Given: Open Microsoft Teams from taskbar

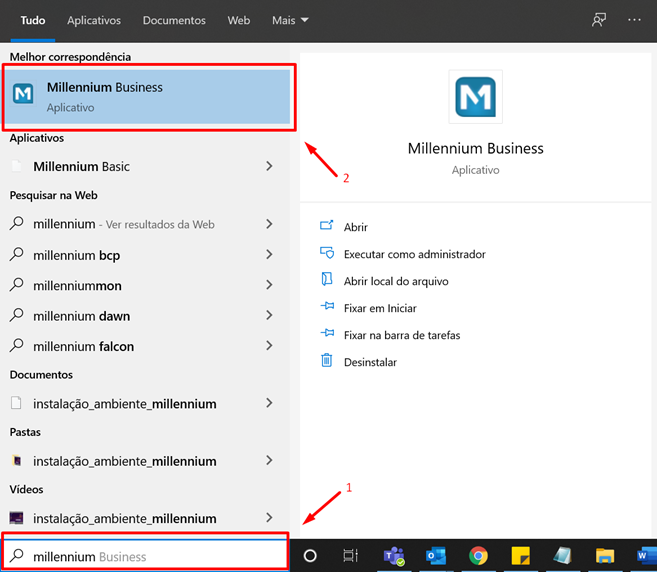Looking at the screenshot, I should [393, 556].
